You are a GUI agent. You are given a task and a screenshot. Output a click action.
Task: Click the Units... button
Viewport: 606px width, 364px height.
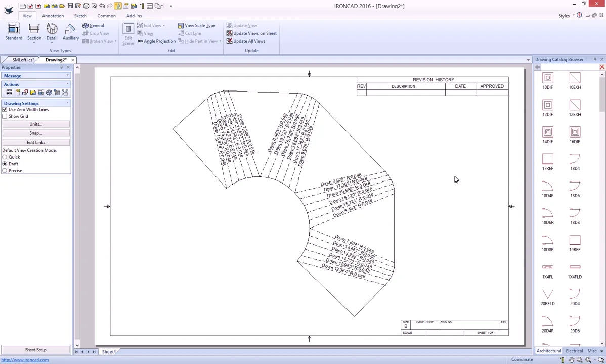pos(36,124)
